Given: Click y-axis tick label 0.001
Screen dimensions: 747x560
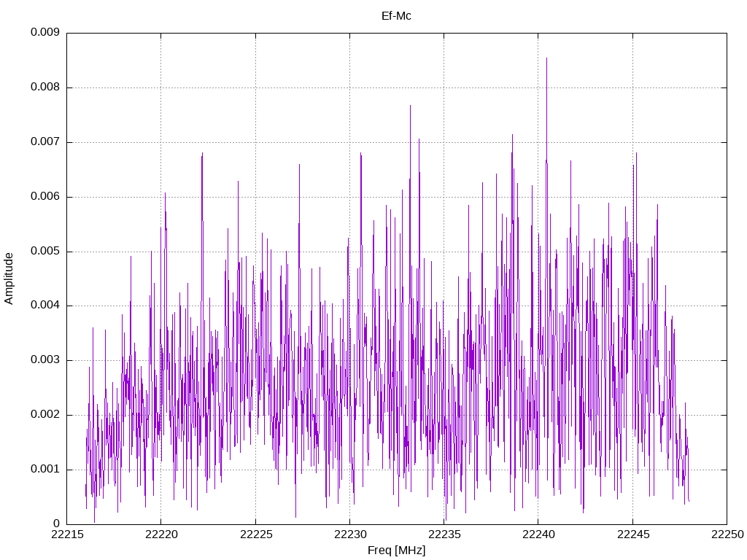Looking at the screenshot, I should [x=45, y=470].
